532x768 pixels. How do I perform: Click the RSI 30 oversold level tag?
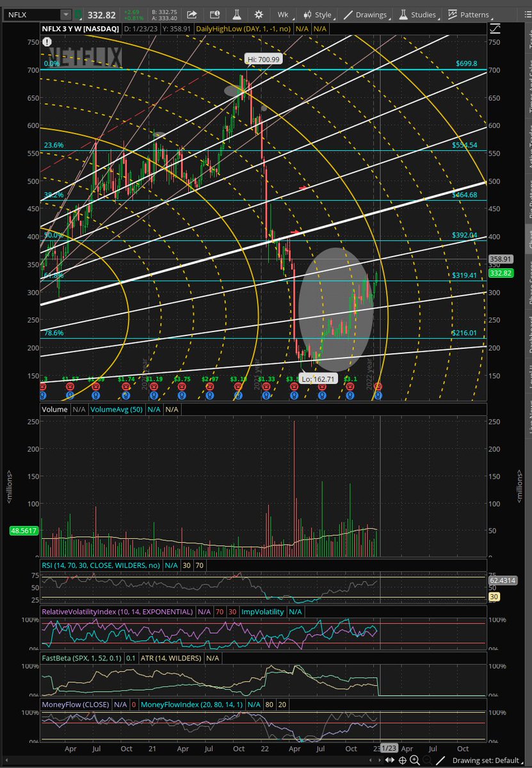[x=494, y=596]
